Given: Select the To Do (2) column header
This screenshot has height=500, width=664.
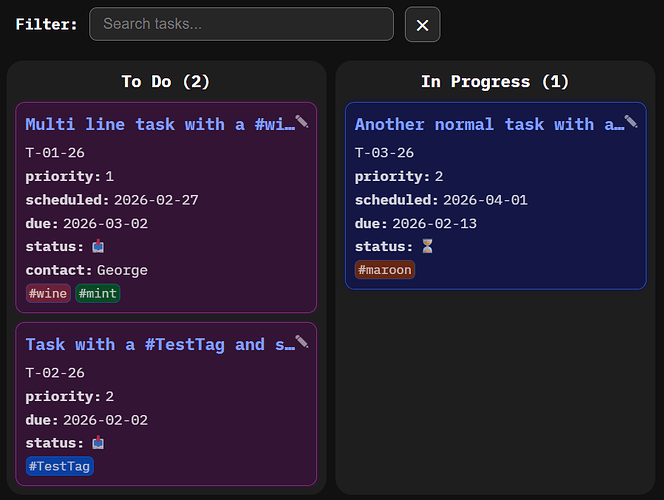Looking at the screenshot, I should [x=166, y=82].
